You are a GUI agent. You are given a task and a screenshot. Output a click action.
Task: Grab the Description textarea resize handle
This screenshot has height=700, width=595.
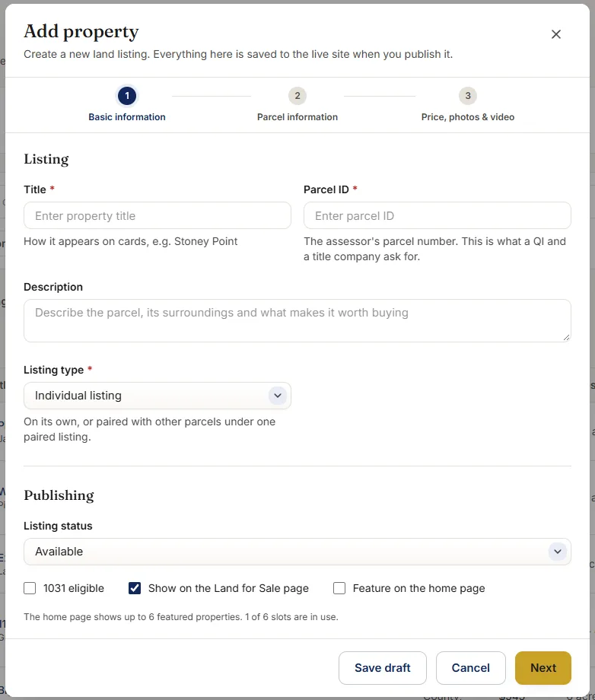566,338
